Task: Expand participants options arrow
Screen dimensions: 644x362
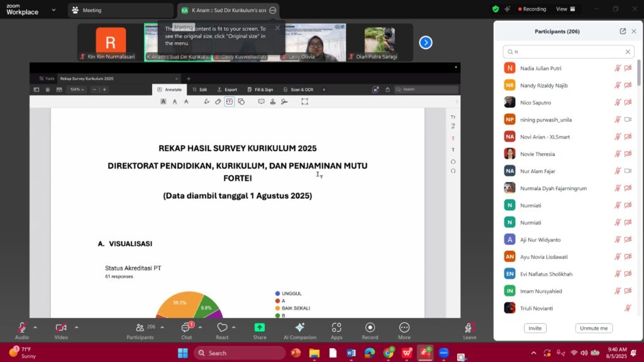Action: [x=162, y=327]
